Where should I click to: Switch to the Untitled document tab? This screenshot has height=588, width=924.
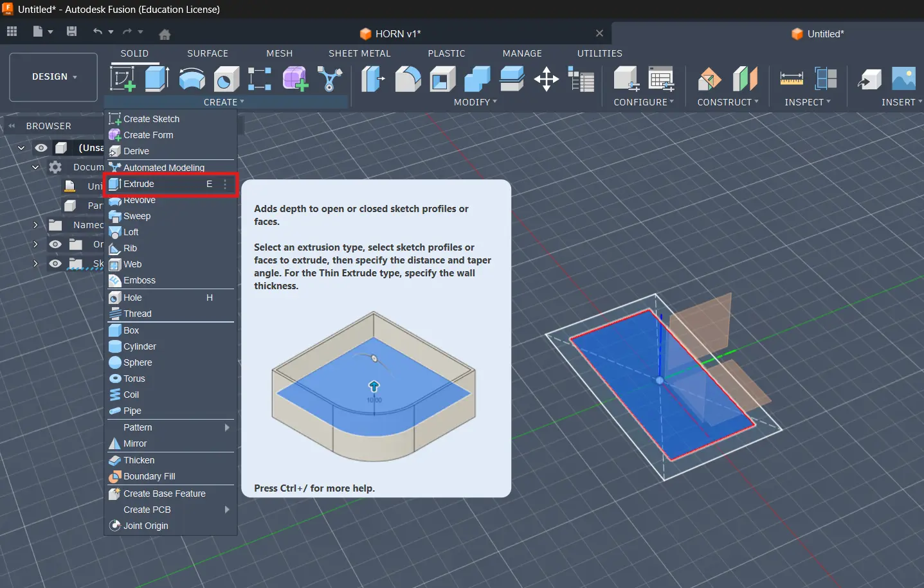click(825, 34)
